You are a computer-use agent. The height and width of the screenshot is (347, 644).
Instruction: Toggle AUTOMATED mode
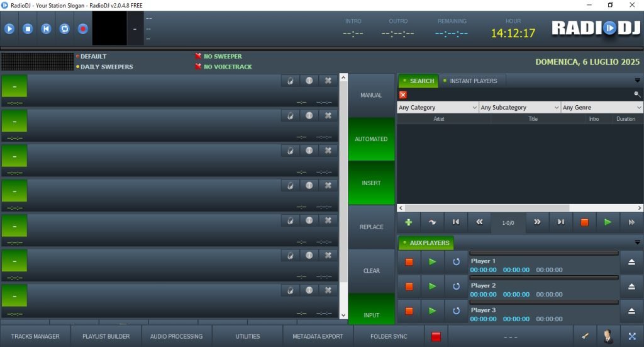click(371, 139)
